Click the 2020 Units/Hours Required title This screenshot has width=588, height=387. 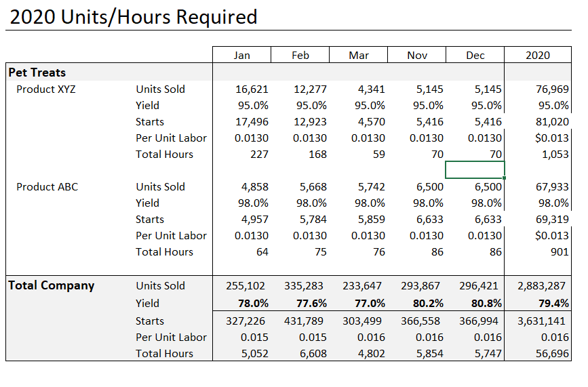click(134, 17)
